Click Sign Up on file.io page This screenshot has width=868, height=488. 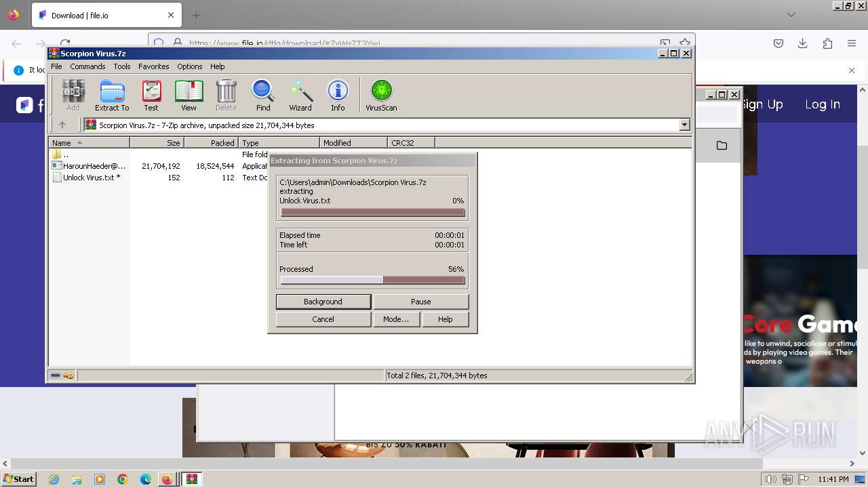(763, 104)
